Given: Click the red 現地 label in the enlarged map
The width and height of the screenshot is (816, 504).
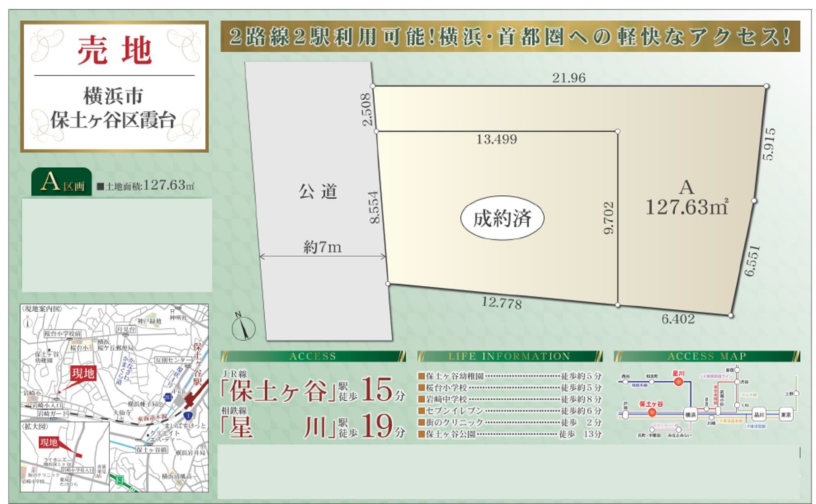Looking at the screenshot, I should tap(49, 442).
